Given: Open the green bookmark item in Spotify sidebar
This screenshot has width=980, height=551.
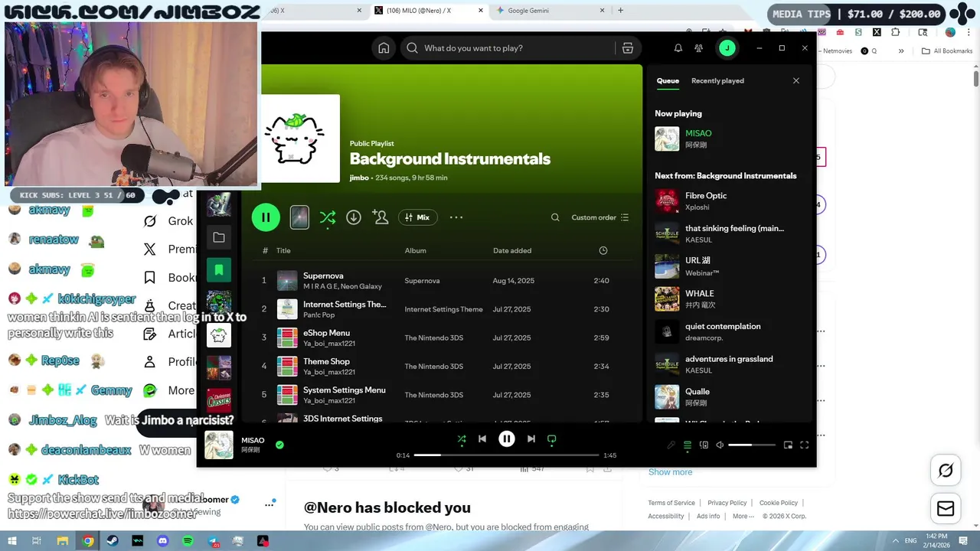Looking at the screenshot, I should pyautogui.click(x=219, y=269).
